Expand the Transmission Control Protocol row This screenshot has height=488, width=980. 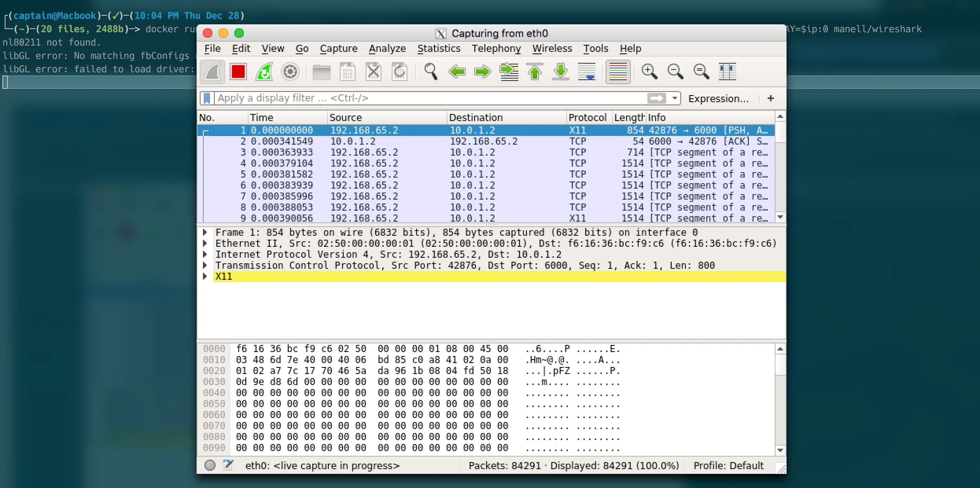point(205,266)
